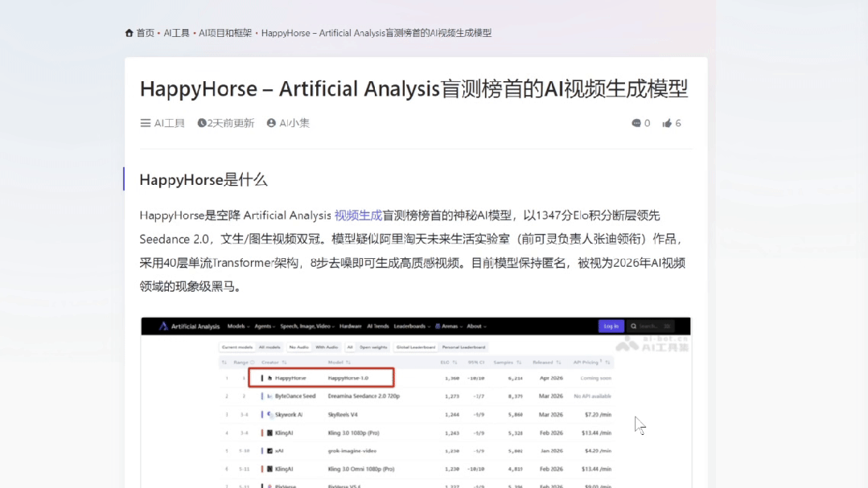868x488 pixels.
Task: Click the list icon beside the AI工具 category
Action: coord(145,123)
